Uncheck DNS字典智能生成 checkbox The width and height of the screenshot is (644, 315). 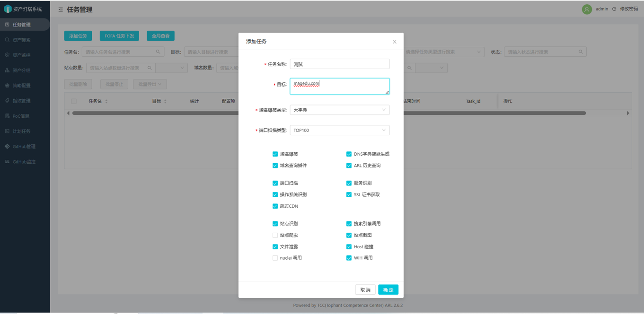[x=349, y=154]
